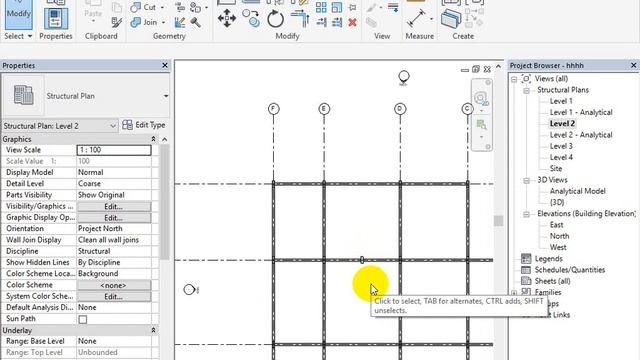
Task: Click the Properties panel vertical scrollbar
Action: 164,202
